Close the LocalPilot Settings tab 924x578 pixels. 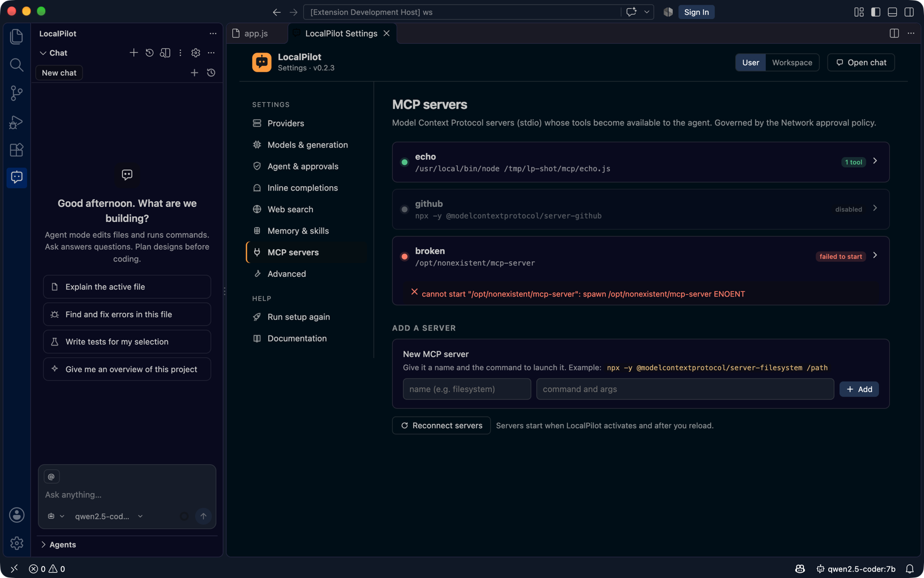tap(386, 34)
